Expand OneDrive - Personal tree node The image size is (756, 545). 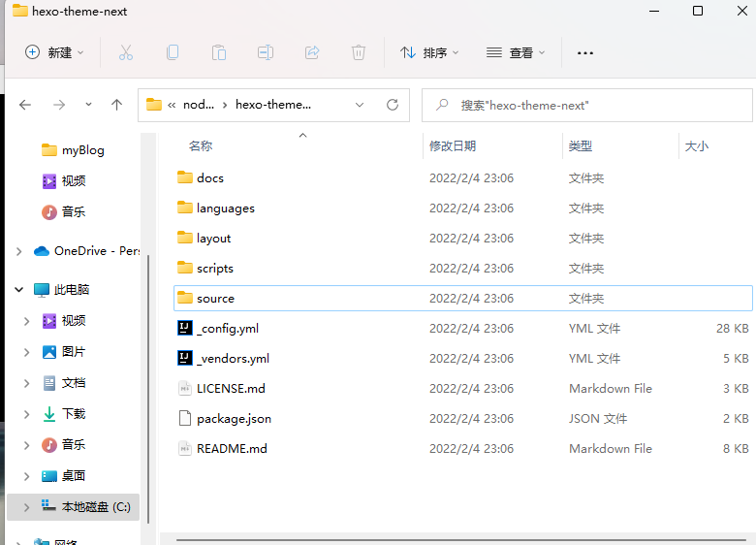18,251
